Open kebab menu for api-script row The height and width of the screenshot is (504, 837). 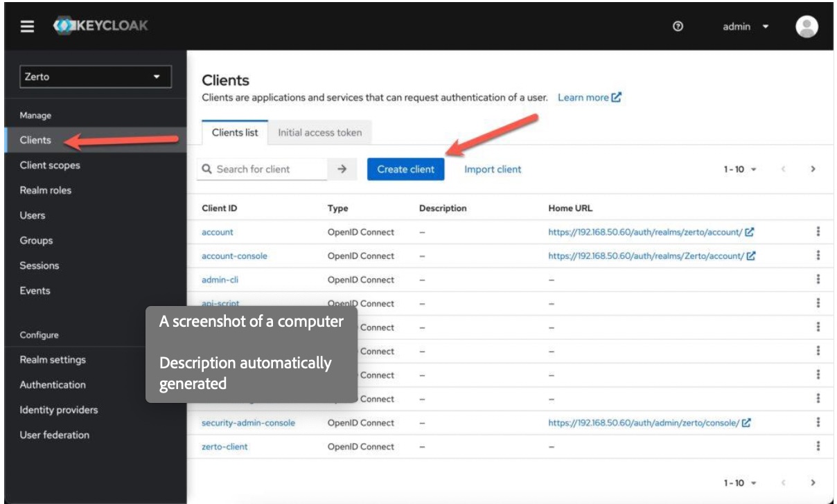[818, 303]
